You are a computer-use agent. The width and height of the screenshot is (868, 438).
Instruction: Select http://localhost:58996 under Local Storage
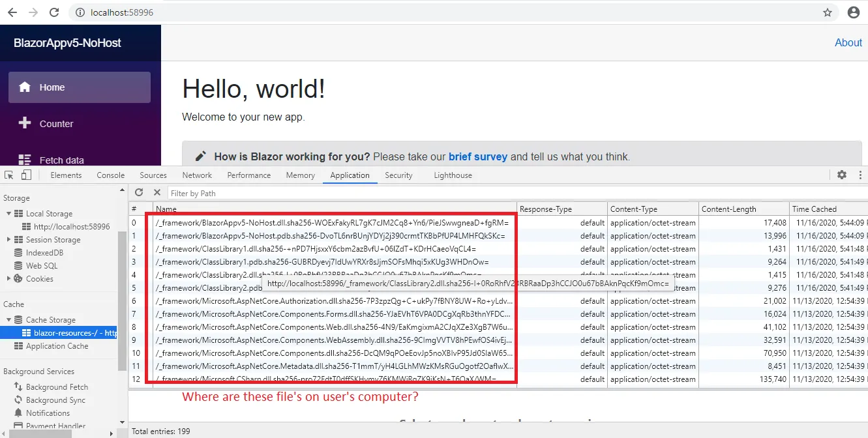(x=72, y=227)
